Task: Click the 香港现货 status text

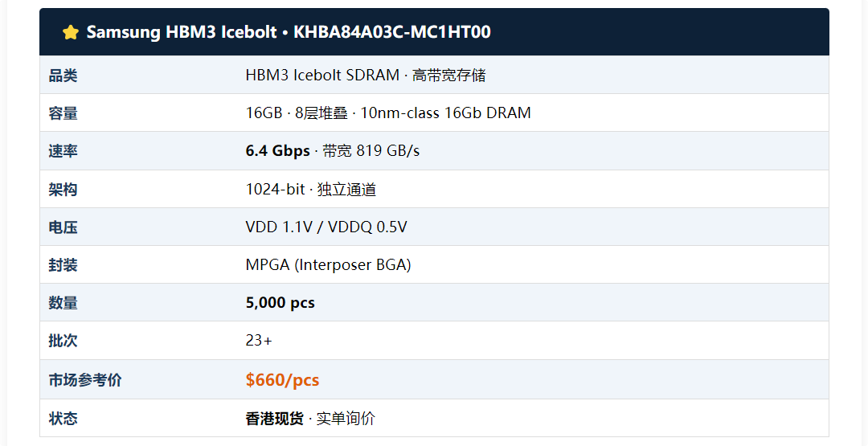Action: tap(275, 419)
